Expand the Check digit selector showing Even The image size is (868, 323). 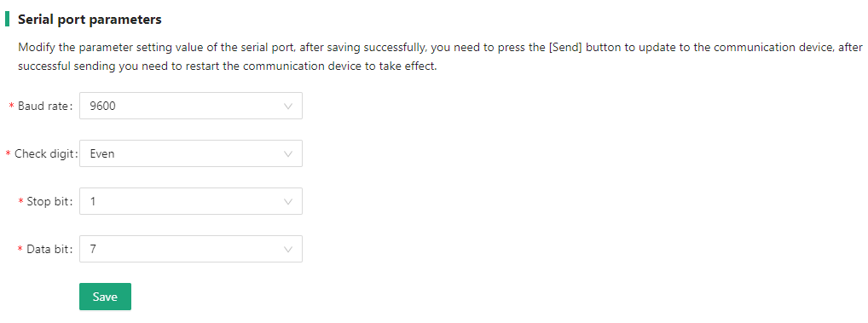191,153
